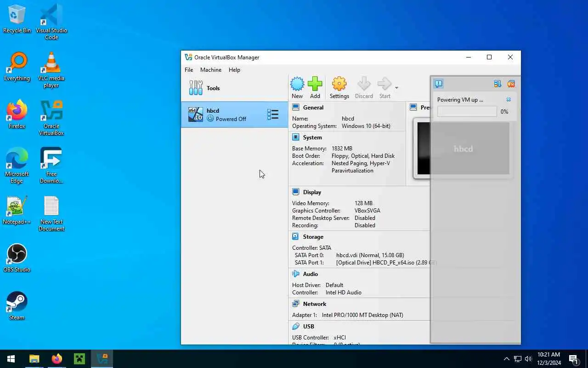
Task: Select the Firefox desktop icon
Action: (x=17, y=115)
